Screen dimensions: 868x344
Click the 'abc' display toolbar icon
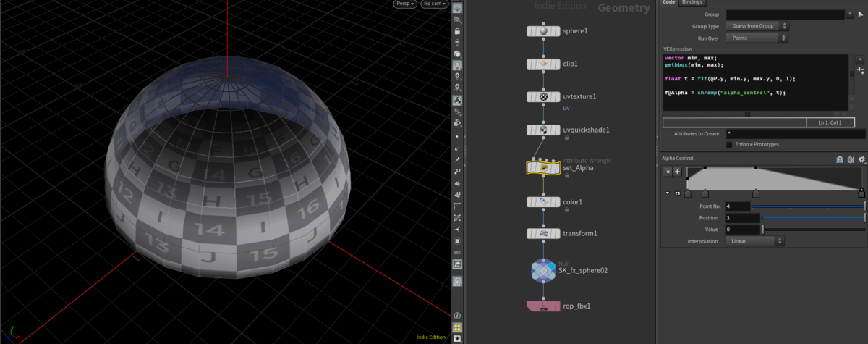(x=458, y=253)
